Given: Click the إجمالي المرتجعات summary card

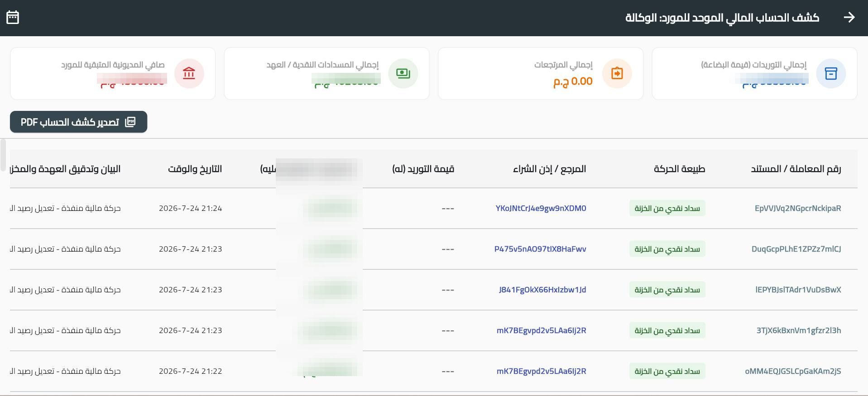Looking at the screenshot, I should pos(541,73).
